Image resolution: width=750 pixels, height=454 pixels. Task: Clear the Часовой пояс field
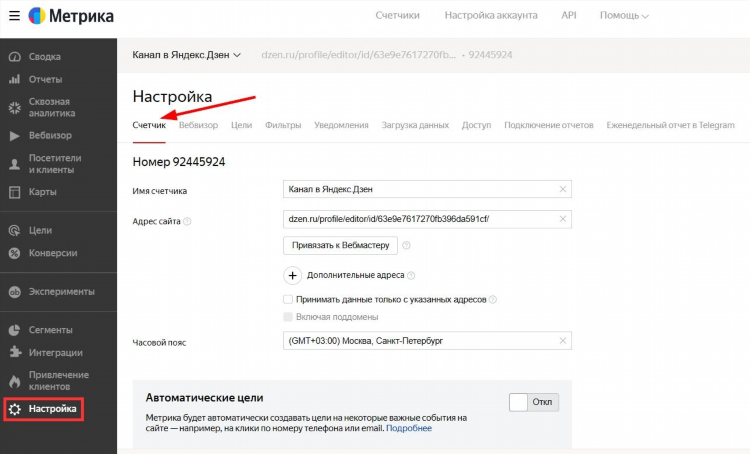tap(562, 341)
